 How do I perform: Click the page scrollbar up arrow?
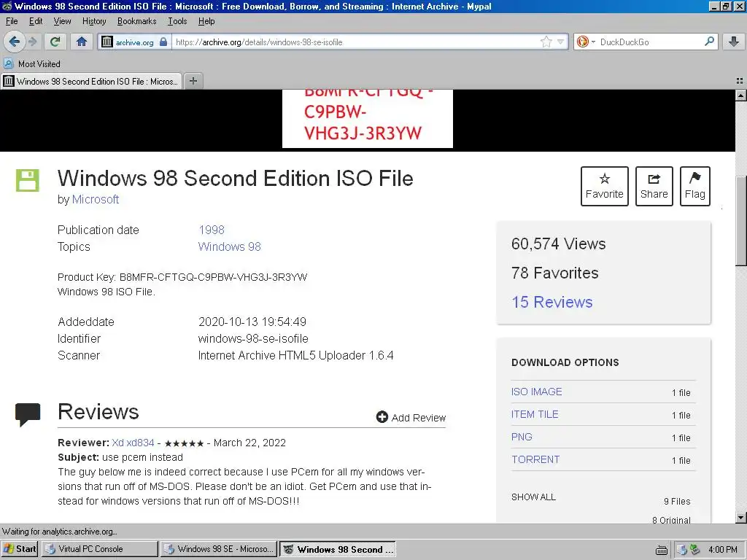pos(741,96)
